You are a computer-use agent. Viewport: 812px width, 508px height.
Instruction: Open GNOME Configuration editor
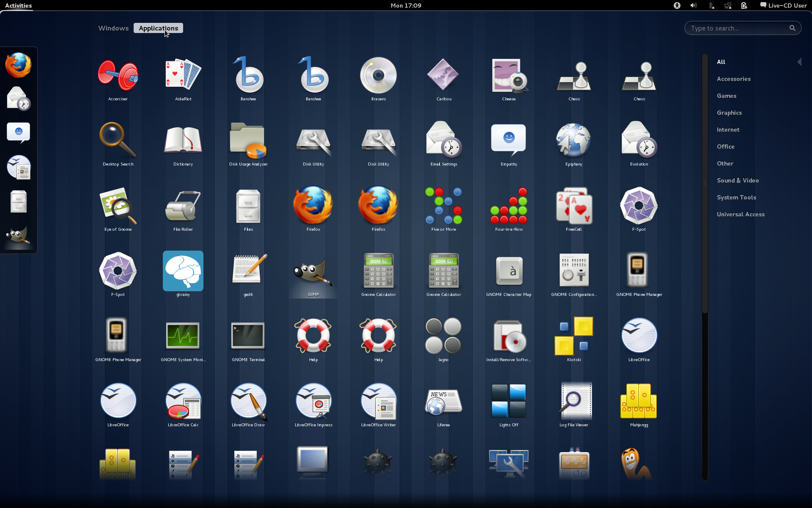point(574,275)
